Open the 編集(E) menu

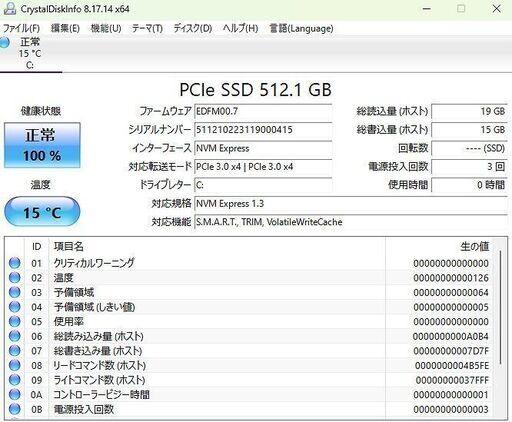click(65, 28)
